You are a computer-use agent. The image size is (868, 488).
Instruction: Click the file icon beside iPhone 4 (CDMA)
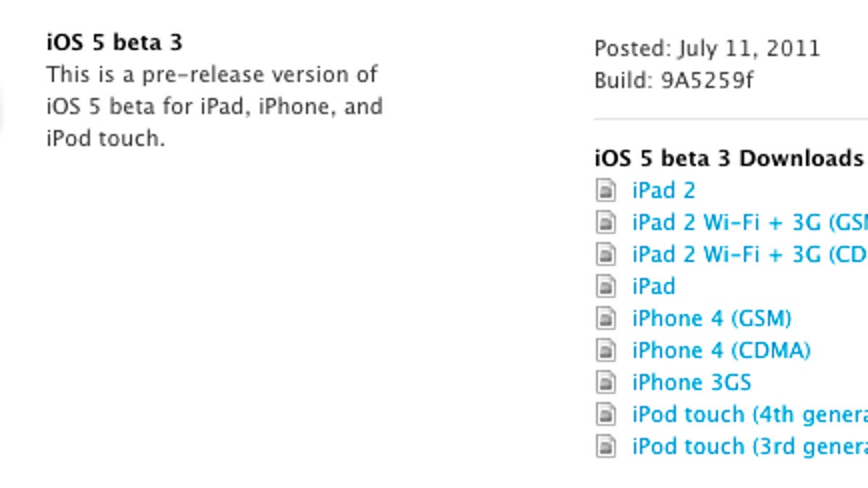tap(608, 350)
